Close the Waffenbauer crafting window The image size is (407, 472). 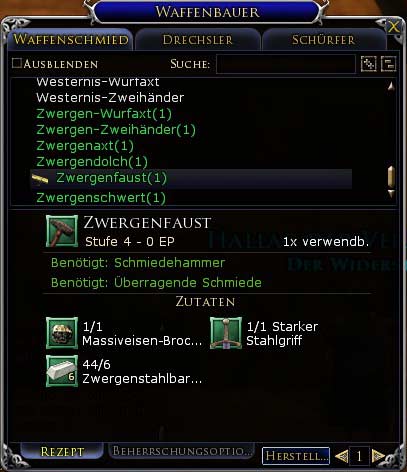[x=393, y=26]
